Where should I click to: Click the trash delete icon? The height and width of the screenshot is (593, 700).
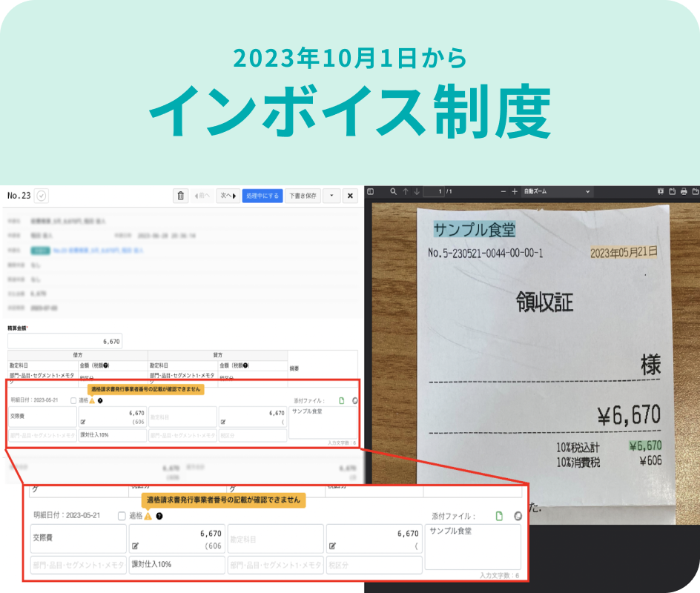(180, 196)
